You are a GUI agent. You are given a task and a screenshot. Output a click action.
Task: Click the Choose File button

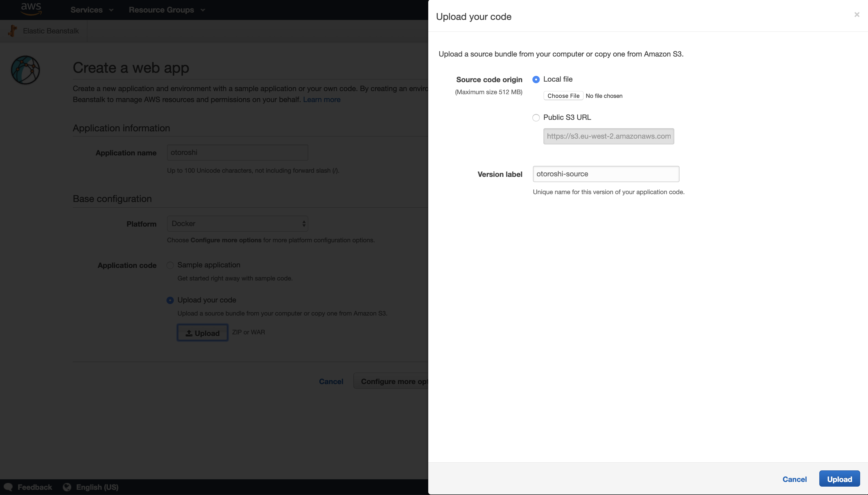click(563, 96)
